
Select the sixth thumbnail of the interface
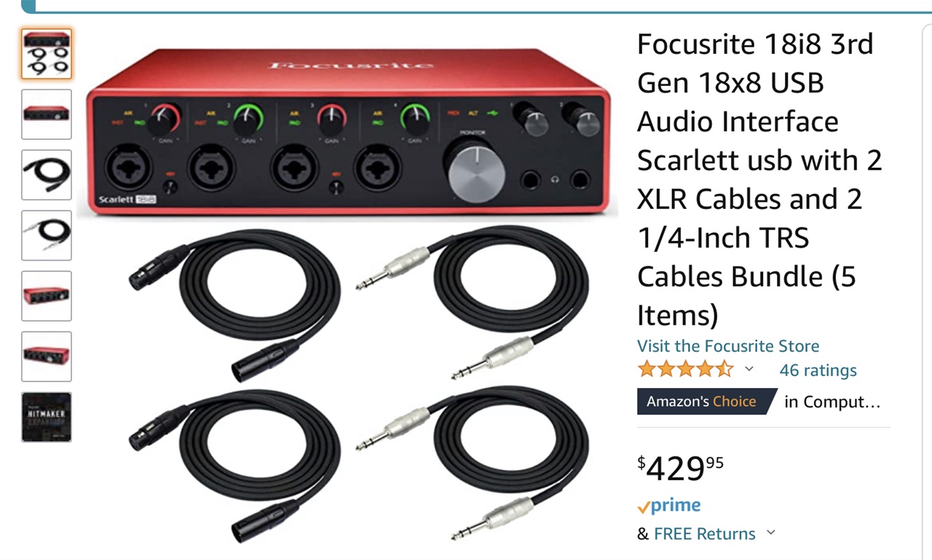pos(47,356)
